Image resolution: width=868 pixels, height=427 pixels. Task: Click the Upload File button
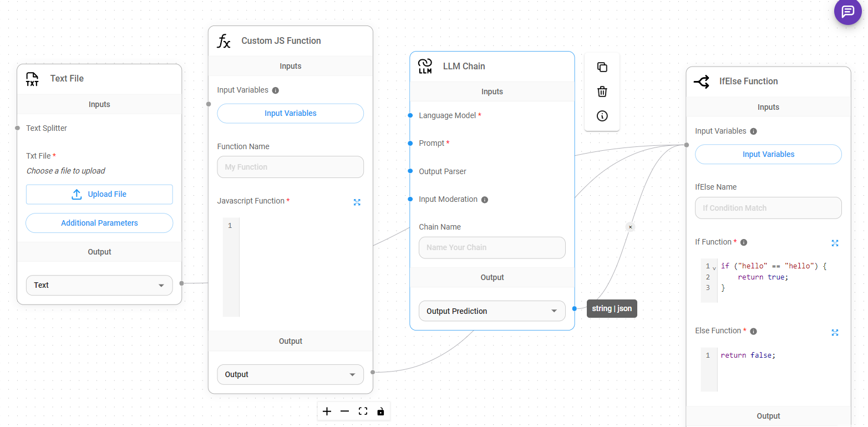[x=99, y=194]
